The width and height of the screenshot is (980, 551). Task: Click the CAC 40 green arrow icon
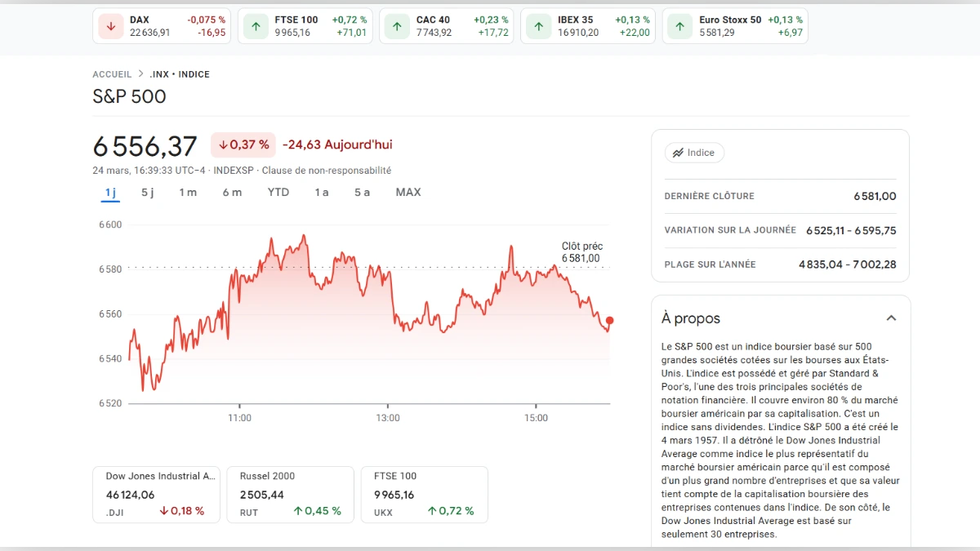point(396,25)
